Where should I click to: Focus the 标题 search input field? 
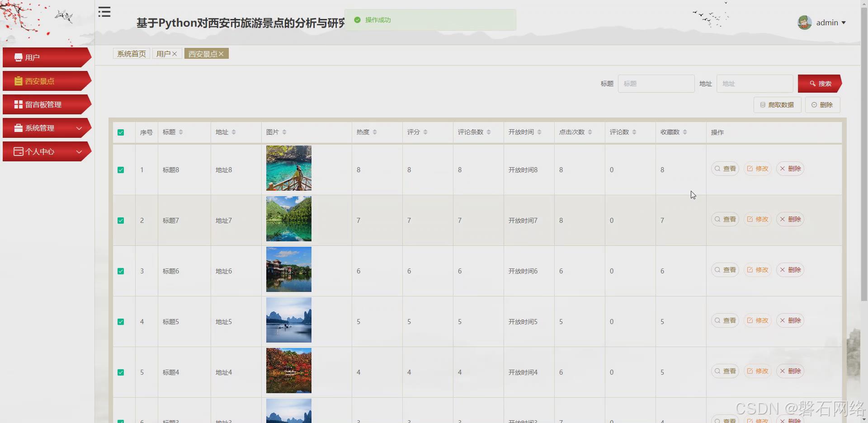(x=656, y=84)
